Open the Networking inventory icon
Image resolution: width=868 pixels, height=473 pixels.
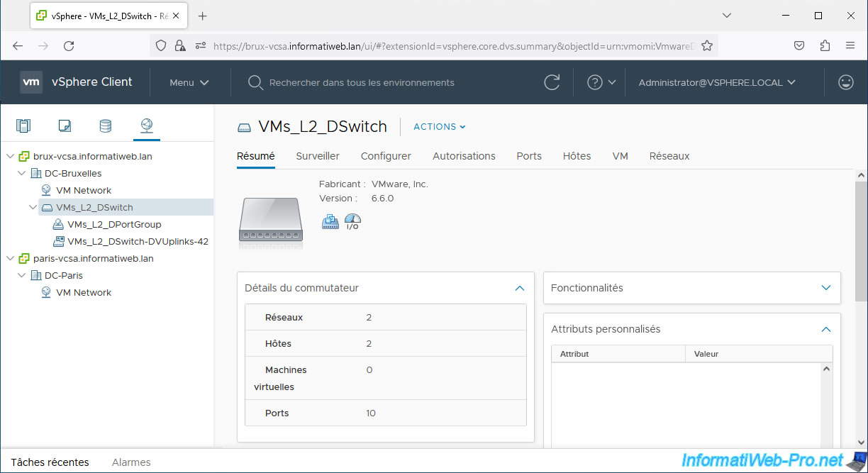(x=146, y=126)
